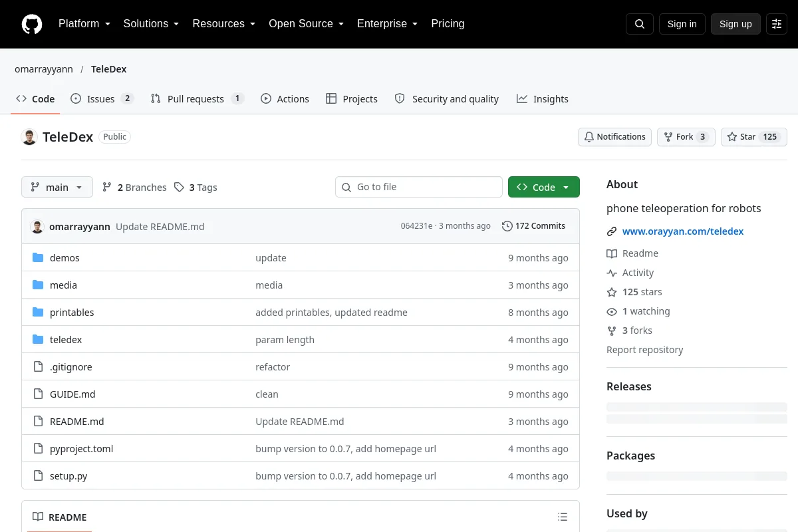Click the setup.py file icon
Screen dimensions: 798x532
[x=38, y=475]
